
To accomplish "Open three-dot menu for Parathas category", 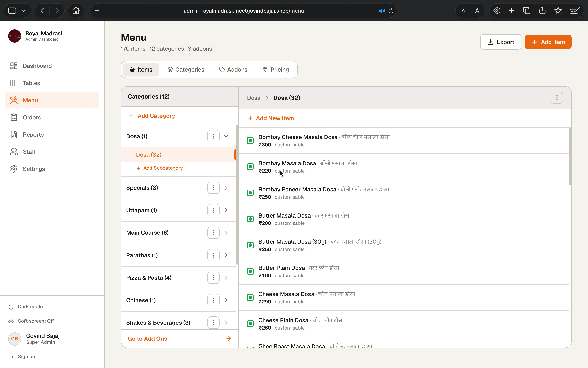I will (x=213, y=255).
